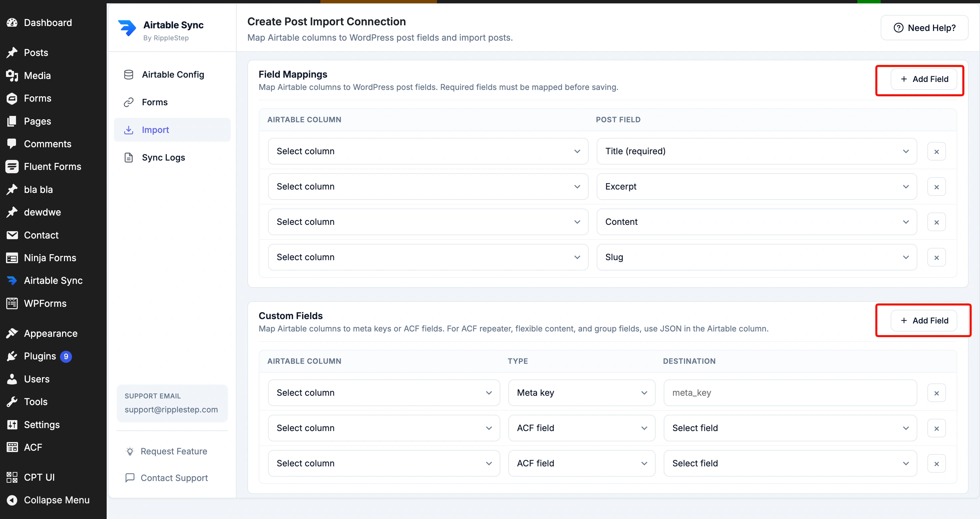Click the Contact envelope icon
Screen dimensions: 980x519
click(12, 235)
